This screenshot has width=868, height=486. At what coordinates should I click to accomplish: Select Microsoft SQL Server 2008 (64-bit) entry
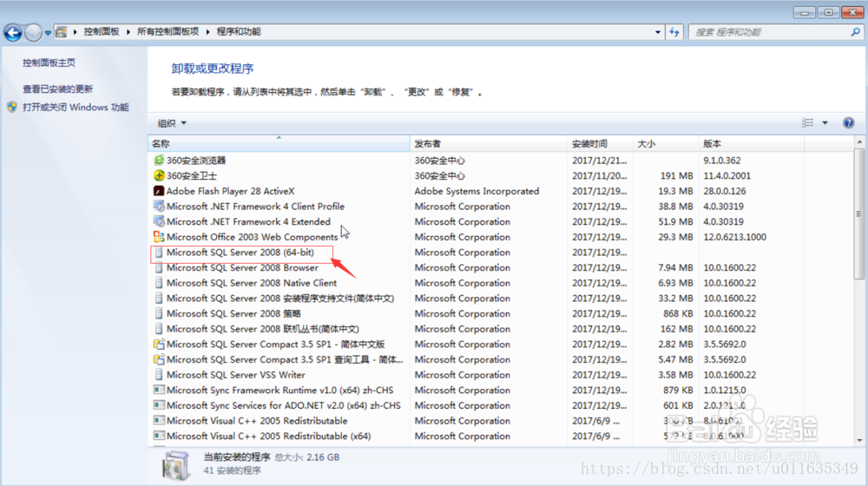tap(240, 253)
